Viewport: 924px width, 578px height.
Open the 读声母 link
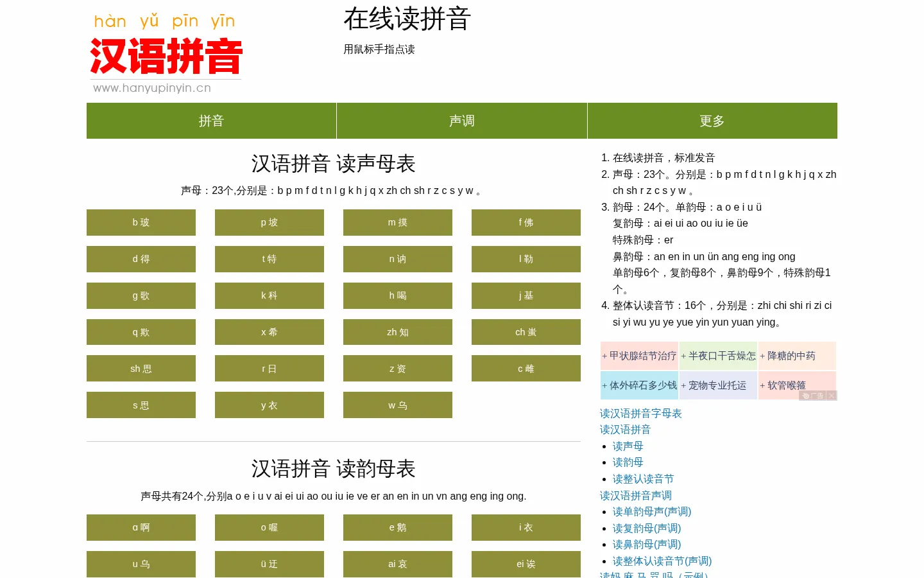pos(628,446)
